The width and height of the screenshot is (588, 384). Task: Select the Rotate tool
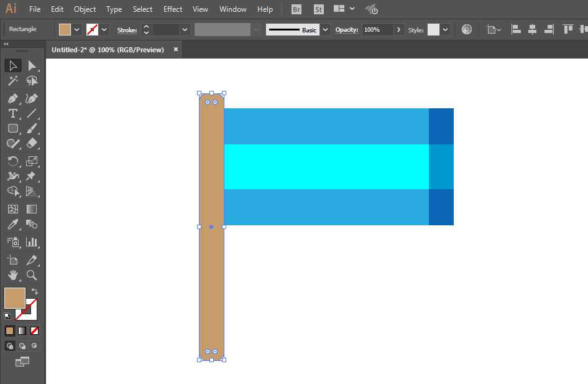point(13,161)
